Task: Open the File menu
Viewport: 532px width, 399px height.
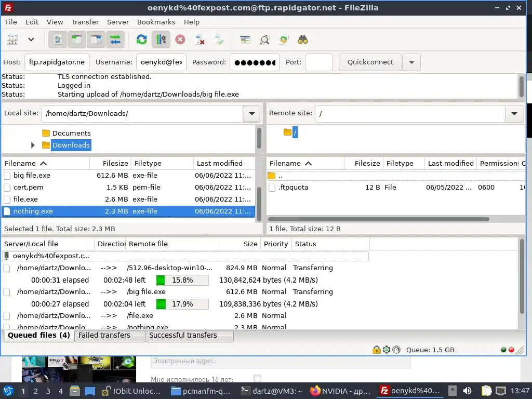Action: click(11, 22)
